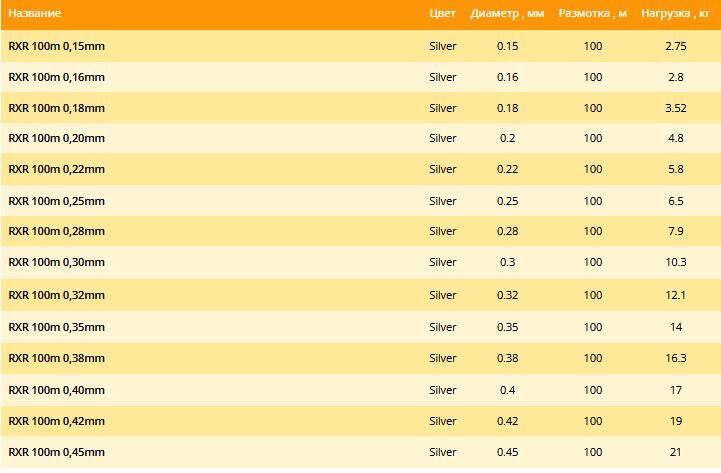Viewport: 721px width, 473px height.
Task: Click the Диаметр, мм column header
Action: click(507, 14)
